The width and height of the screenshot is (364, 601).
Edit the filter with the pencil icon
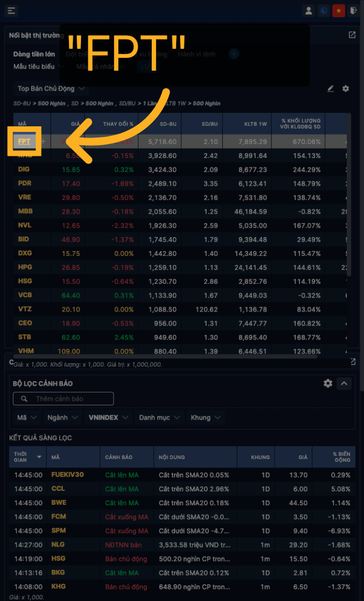pos(330,88)
